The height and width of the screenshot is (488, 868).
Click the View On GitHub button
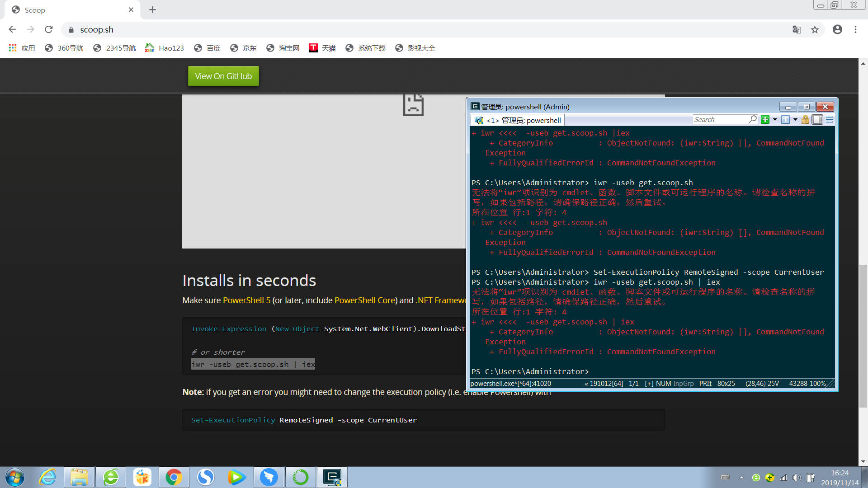[223, 76]
